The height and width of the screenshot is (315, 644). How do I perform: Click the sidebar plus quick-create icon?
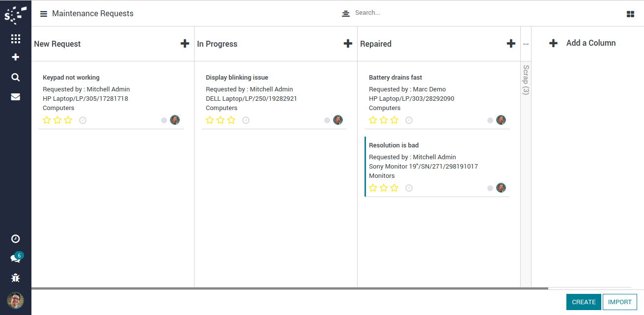point(15,57)
